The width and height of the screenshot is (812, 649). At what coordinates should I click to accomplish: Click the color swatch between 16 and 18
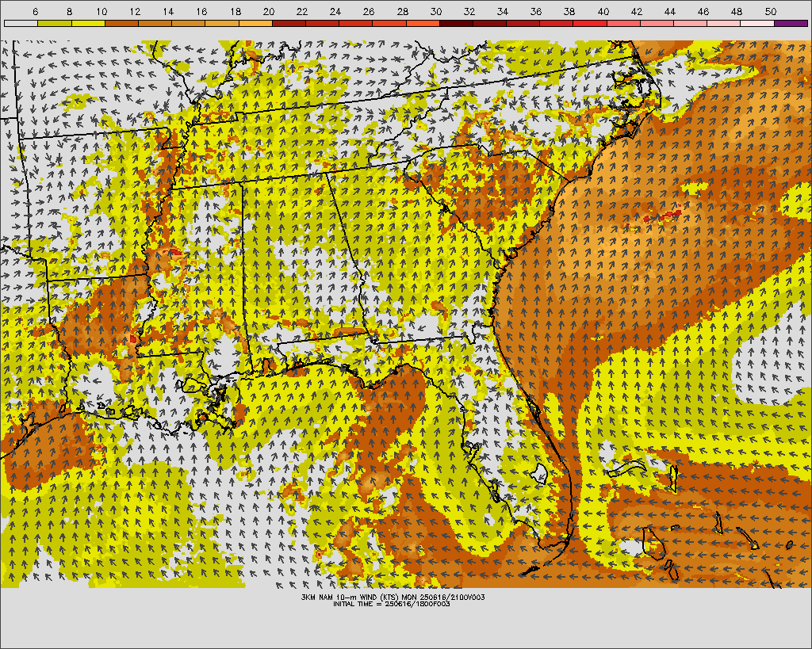pos(222,23)
